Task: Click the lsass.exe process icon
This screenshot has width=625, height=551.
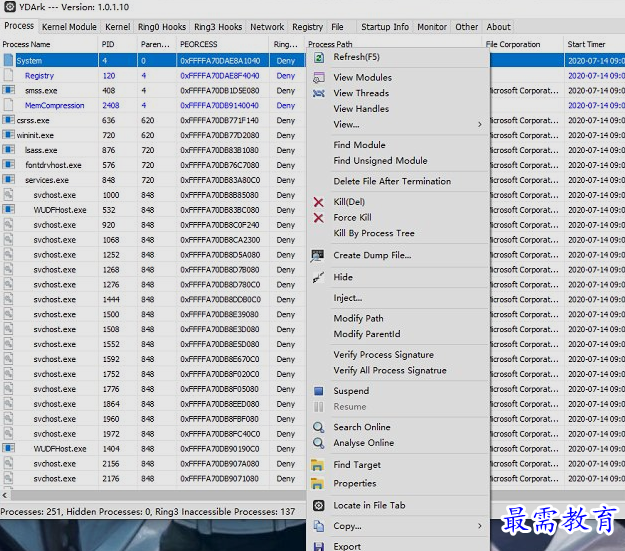Action: 8,150
